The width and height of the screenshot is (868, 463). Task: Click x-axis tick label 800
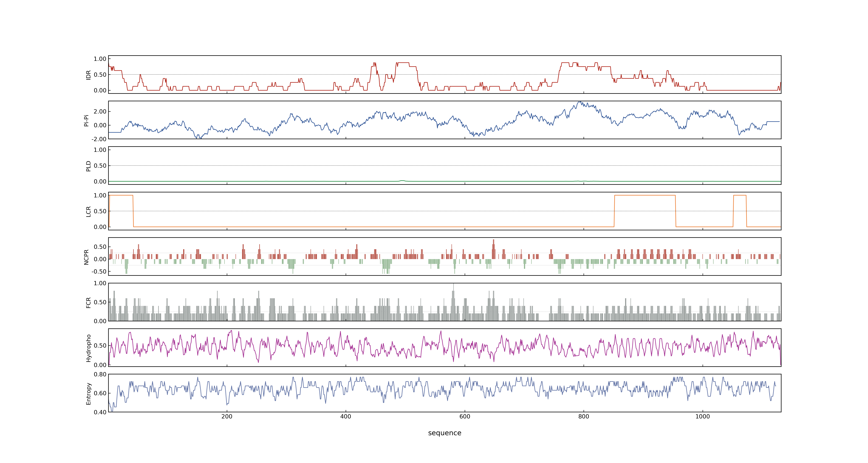[x=584, y=416]
